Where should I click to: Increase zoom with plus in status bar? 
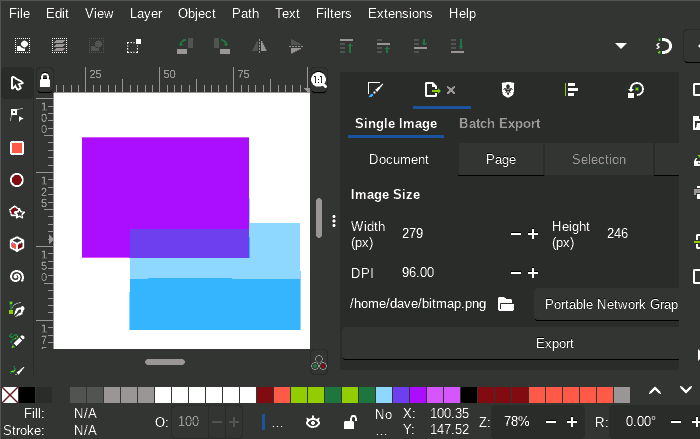572,422
